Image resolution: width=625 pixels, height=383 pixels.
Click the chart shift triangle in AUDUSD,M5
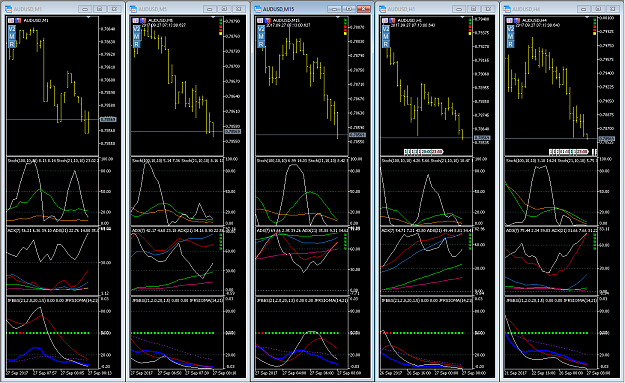[x=213, y=17]
